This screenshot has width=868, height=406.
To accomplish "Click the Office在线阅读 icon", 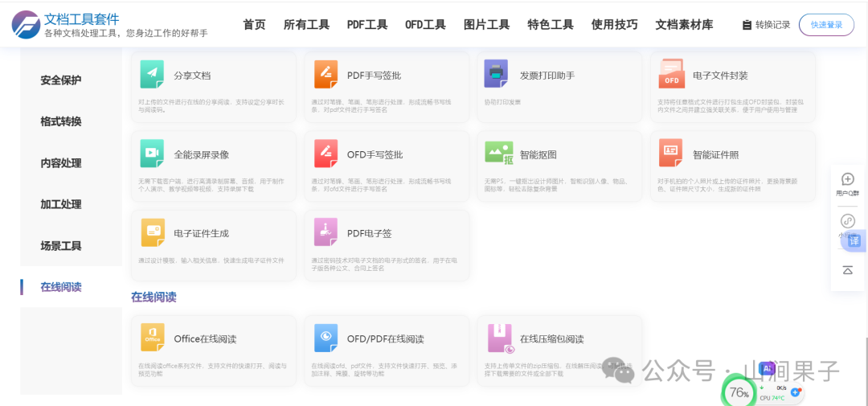I will [153, 338].
